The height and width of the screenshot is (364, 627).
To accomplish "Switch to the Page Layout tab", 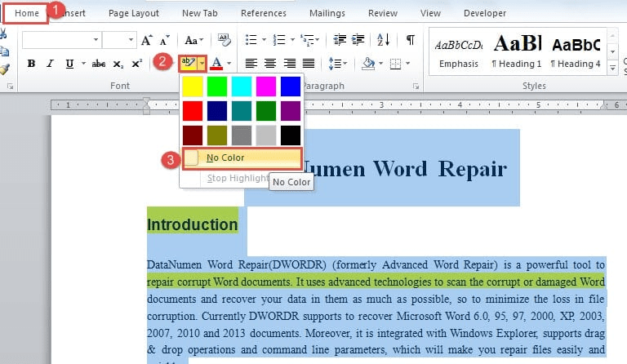I will click(x=135, y=13).
